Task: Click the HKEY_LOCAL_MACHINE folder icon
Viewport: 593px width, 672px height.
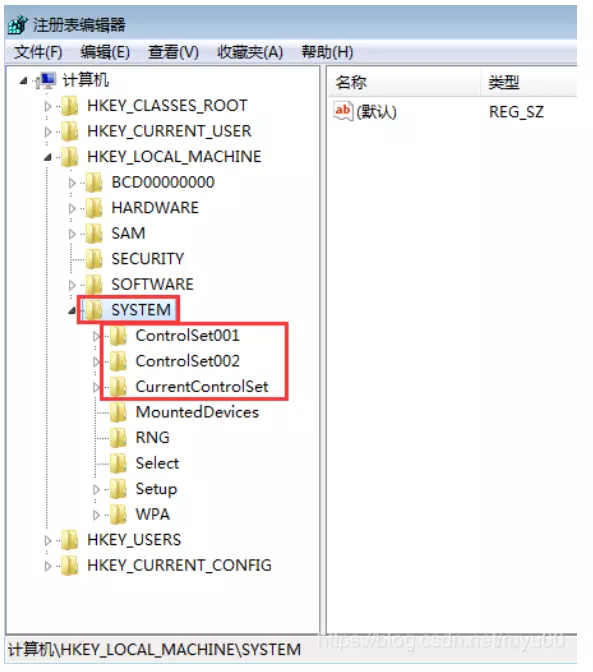Action: (x=70, y=157)
